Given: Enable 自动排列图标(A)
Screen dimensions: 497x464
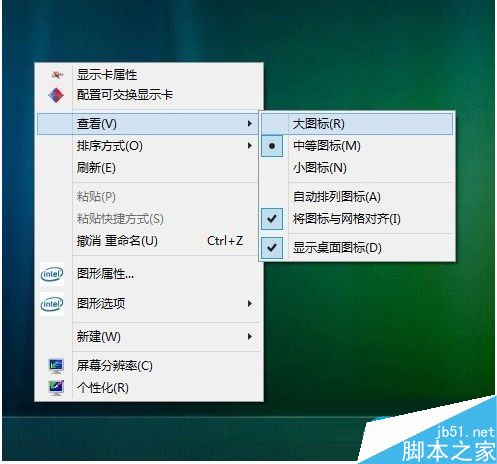Looking at the screenshot, I should click(357, 197).
